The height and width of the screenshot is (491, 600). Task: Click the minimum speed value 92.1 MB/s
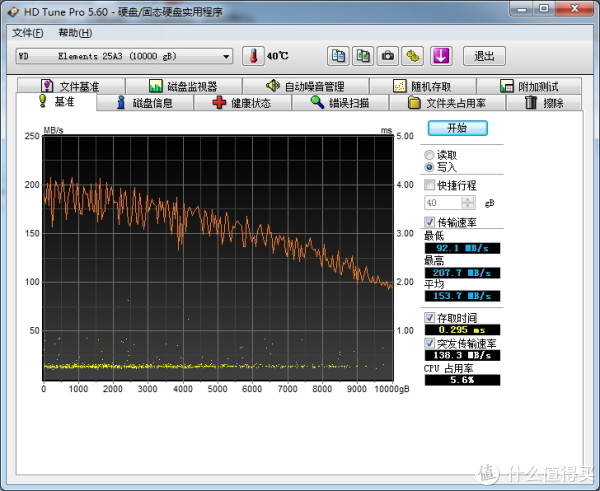tap(462, 248)
